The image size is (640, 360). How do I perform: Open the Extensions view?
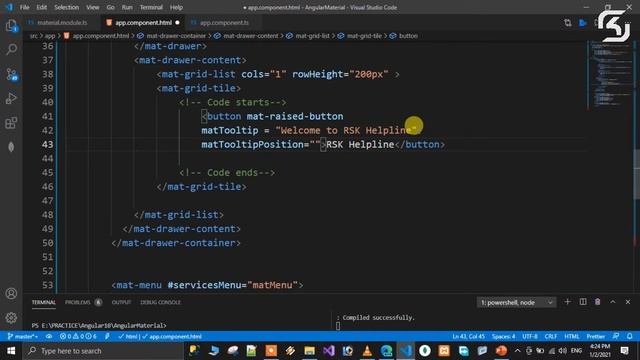(11, 123)
